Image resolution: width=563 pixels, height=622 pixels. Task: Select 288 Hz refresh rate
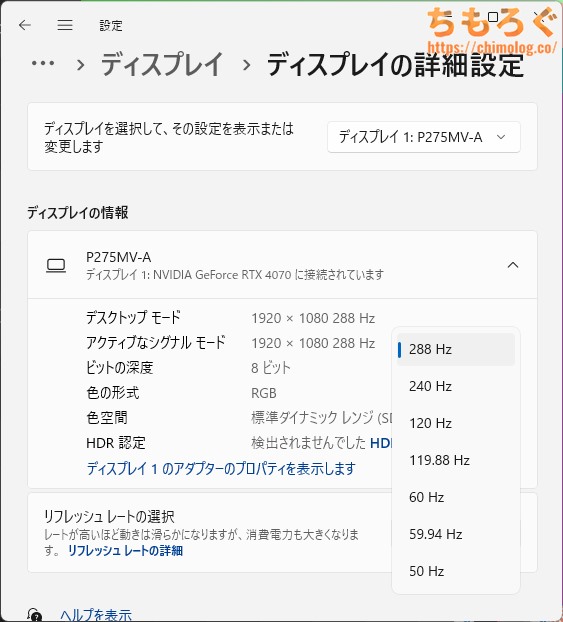pyautogui.click(x=456, y=349)
